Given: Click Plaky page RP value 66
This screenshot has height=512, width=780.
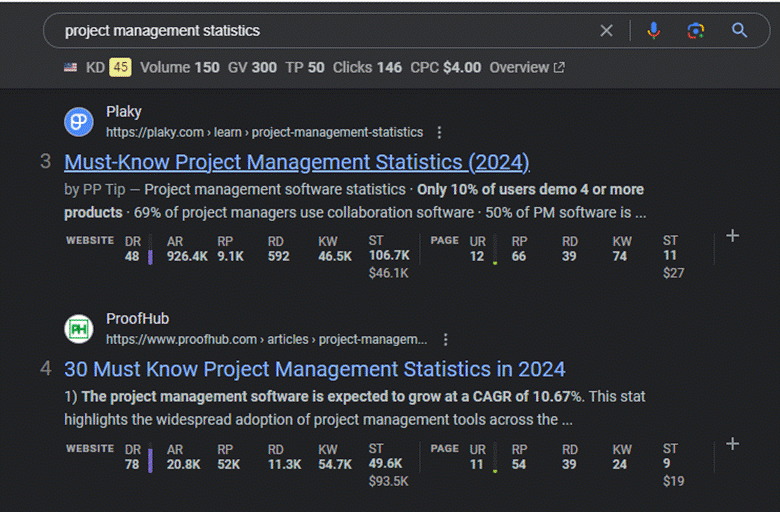Looking at the screenshot, I should [x=519, y=256].
